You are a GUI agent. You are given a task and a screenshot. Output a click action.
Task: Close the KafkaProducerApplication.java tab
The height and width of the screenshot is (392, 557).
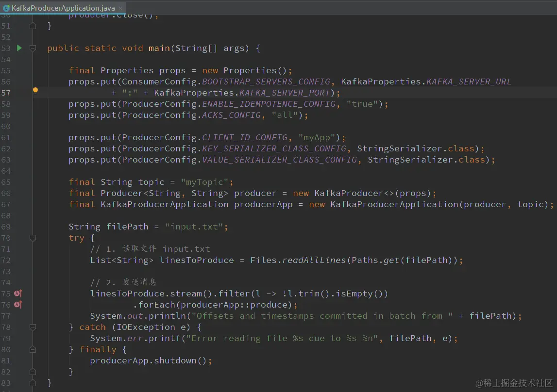pyautogui.click(x=120, y=8)
